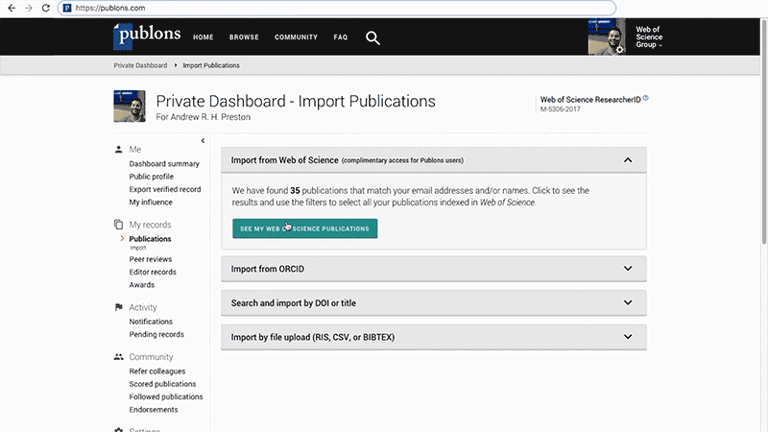This screenshot has width=768, height=432.
Task: Expand Import by file upload section
Action: 628,336
